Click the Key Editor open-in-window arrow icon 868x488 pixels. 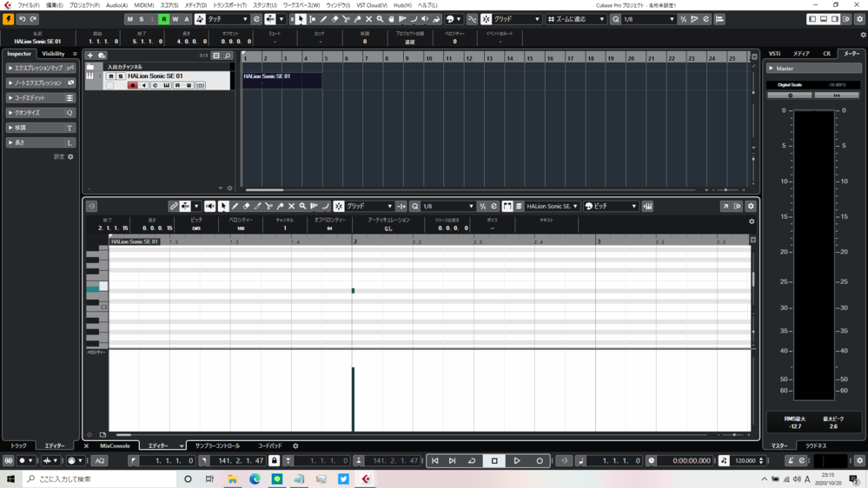[726, 207]
